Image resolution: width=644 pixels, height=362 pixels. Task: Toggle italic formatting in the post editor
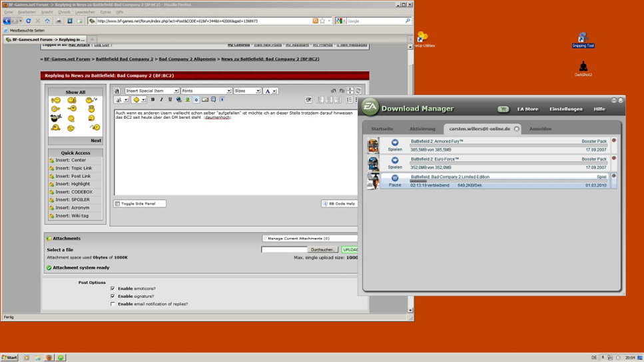pyautogui.click(x=161, y=99)
